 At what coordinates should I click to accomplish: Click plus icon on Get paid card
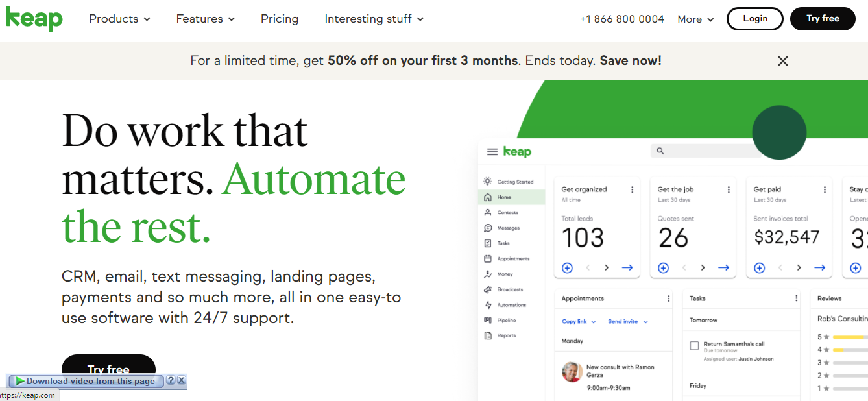tap(759, 267)
